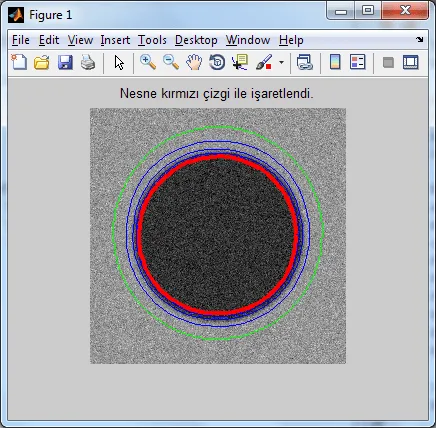Viewport: 436px width, 428px height.
Task: Activate the Data Cursor tool
Action: [240, 62]
